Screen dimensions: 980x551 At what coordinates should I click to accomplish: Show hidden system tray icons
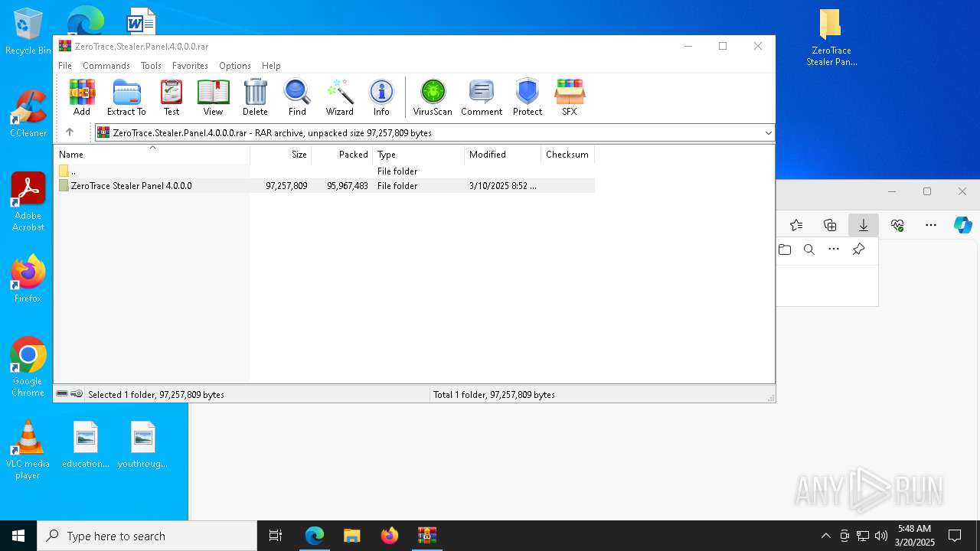[825, 536]
